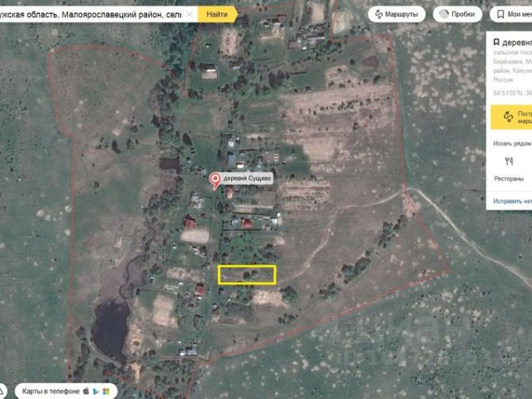Click the place coordinates text
532x399 pixels.
[511, 93]
